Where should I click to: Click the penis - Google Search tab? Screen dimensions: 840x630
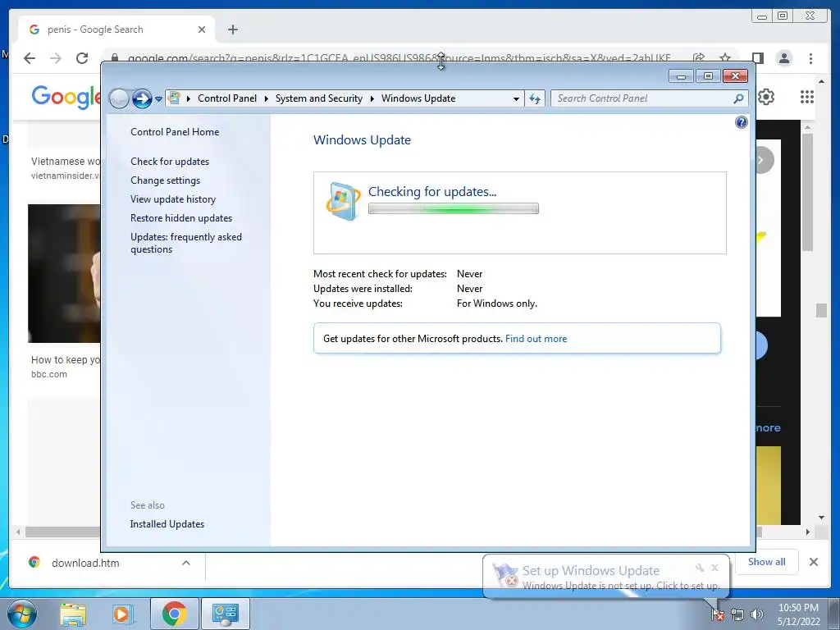pos(116,30)
